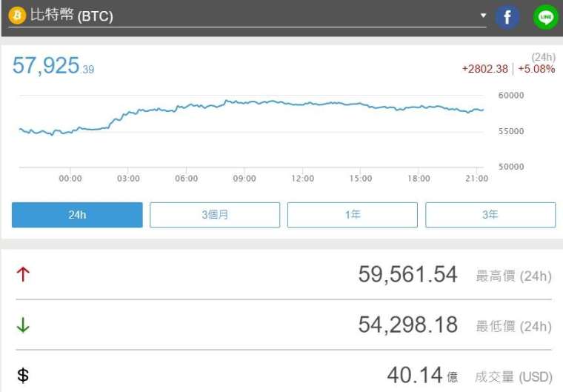Viewport: 563px width, 392px height.
Task: Click the 59,561.54 highest price row
Action: click(284, 274)
